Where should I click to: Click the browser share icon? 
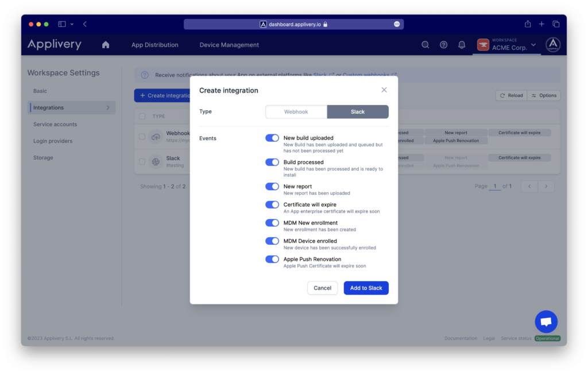[x=528, y=24]
